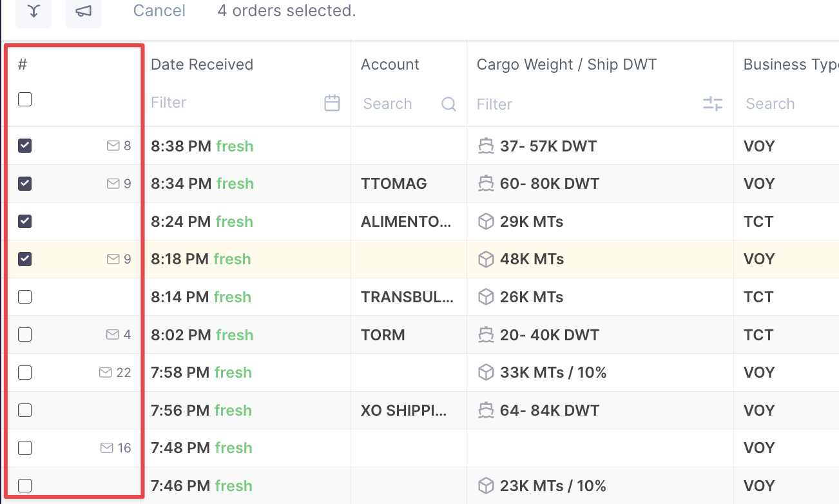
Task: Check the 8:14 PM order checkbox
Action: tap(24, 297)
